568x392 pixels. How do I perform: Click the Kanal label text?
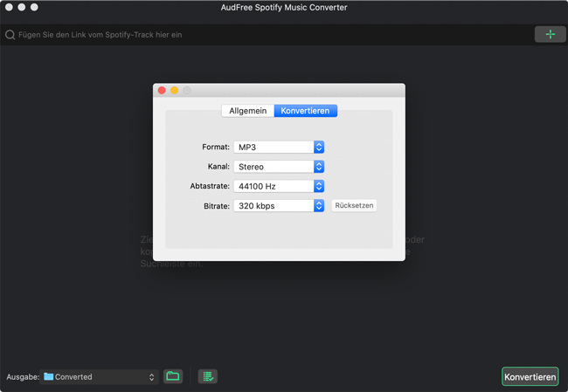(218, 167)
